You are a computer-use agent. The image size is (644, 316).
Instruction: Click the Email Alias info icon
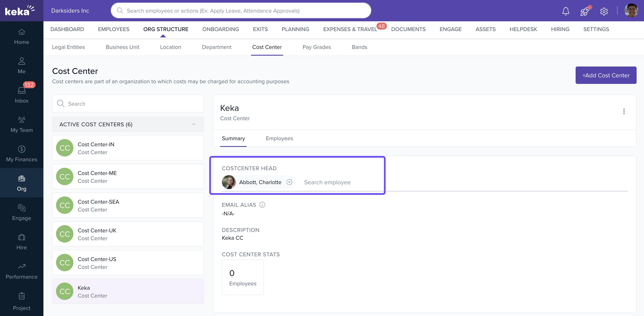[x=262, y=205]
